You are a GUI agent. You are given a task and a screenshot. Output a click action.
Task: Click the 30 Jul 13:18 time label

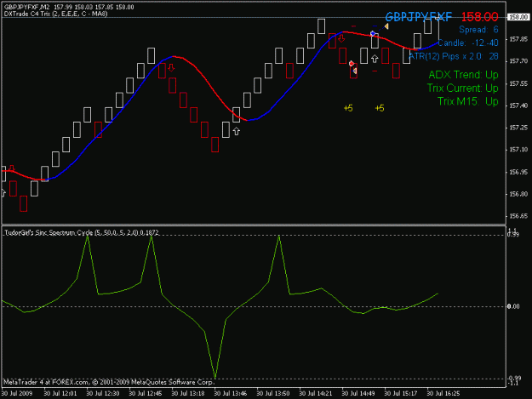[188, 393]
